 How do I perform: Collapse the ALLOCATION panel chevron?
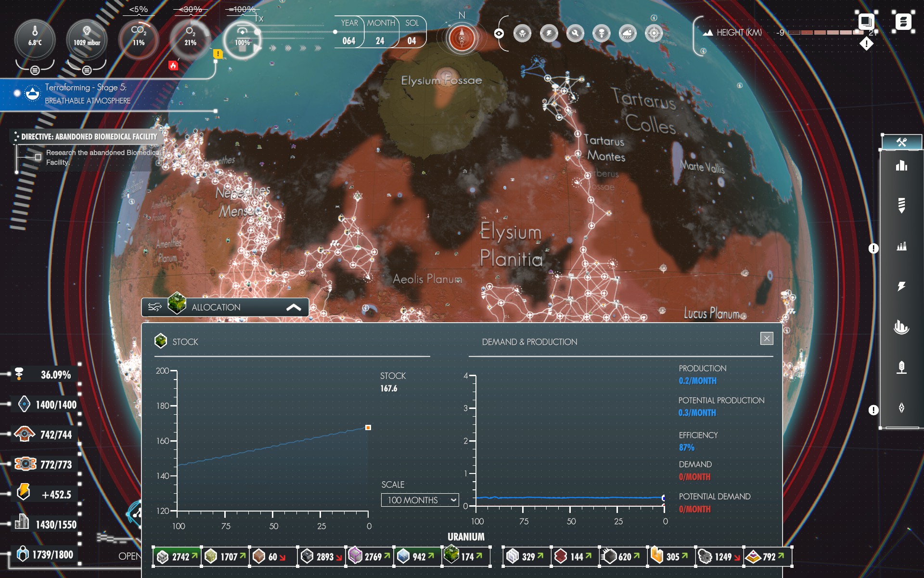click(x=294, y=307)
